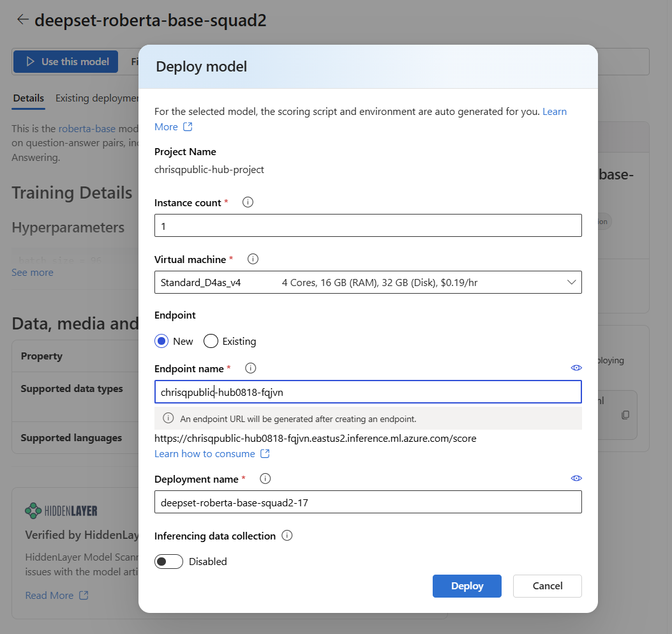The height and width of the screenshot is (634, 672).
Task: Open the Virtual machine dropdown
Action: 368,282
